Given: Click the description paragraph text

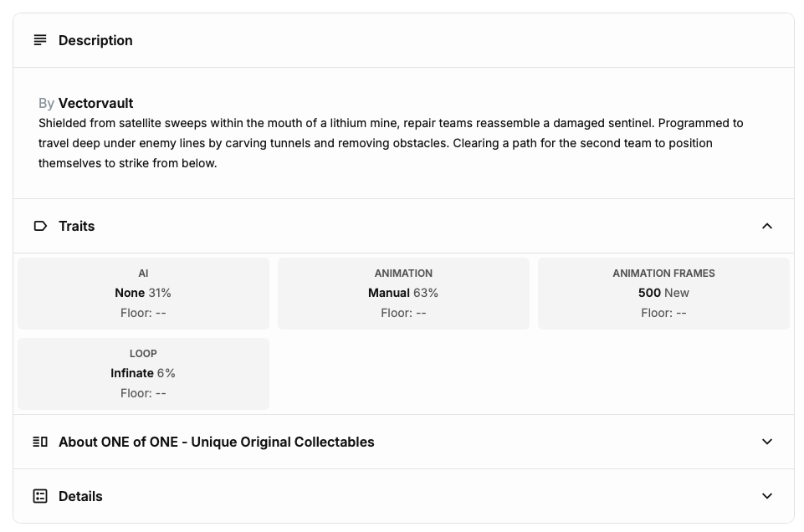Looking at the screenshot, I should tap(391, 143).
